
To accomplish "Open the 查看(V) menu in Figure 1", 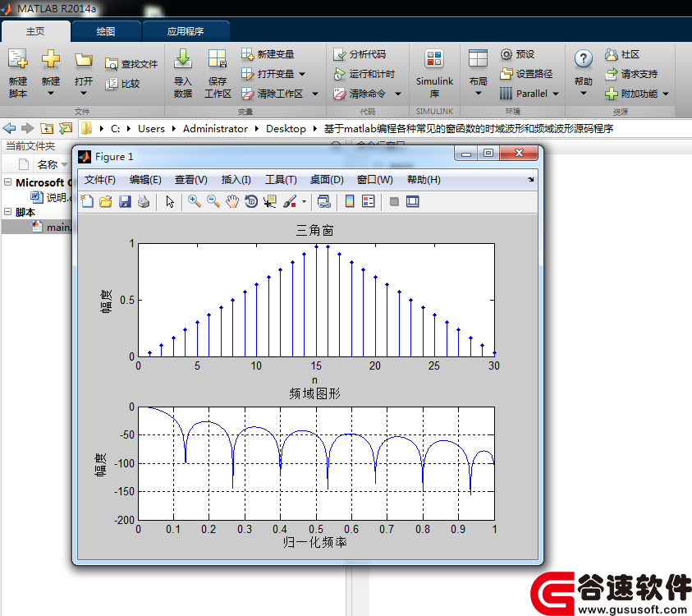I will click(191, 180).
